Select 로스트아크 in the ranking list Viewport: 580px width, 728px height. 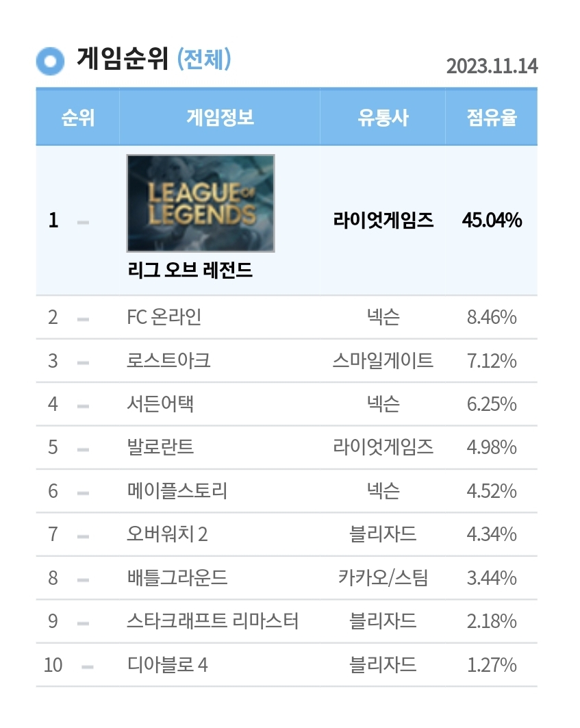click(x=168, y=361)
